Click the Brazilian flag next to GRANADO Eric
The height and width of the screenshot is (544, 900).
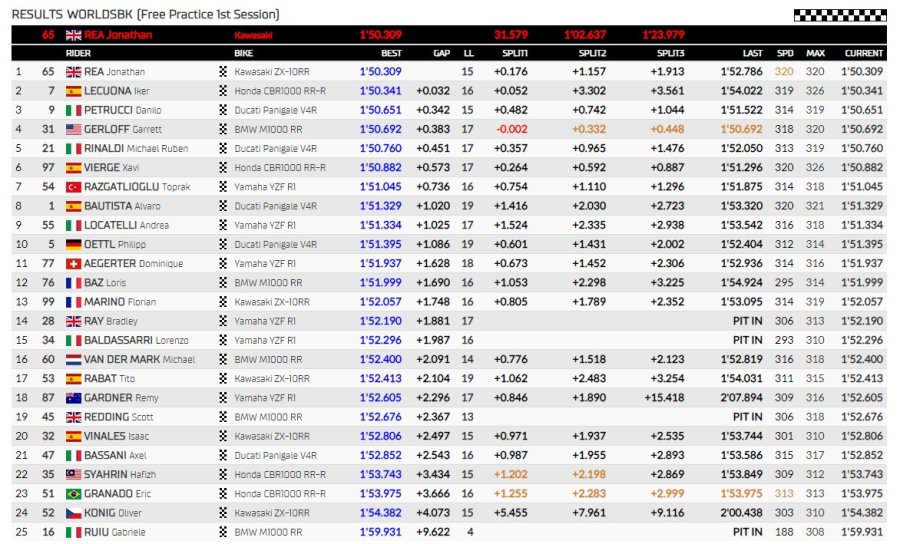tap(73, 494)
